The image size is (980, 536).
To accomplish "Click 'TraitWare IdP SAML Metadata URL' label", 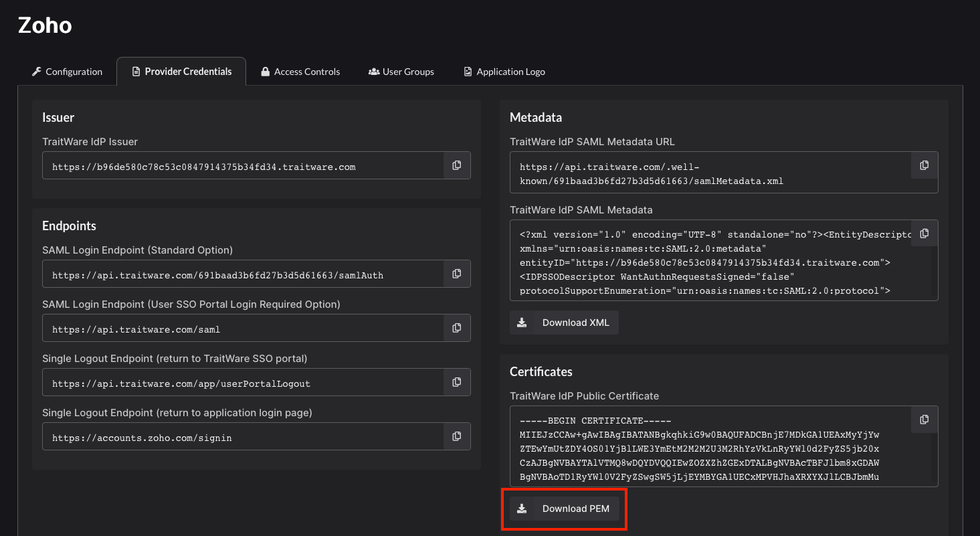I will (592, 142).
